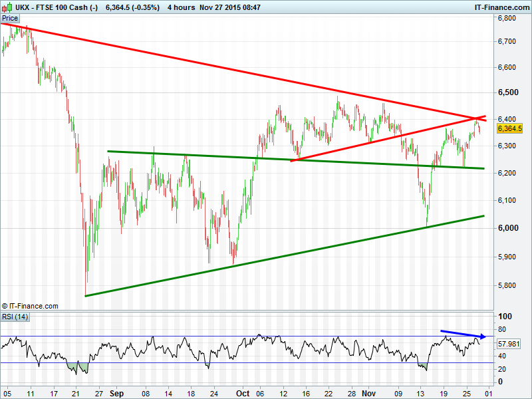Viewport: 532px width, 399px height.
Task: Click the 6,200 price axis label
Action: (x=507, y=173)
